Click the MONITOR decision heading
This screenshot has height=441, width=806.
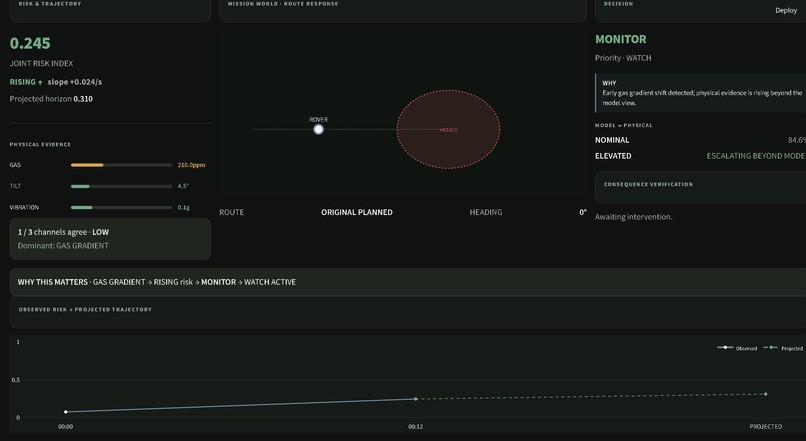pyautogui.click(x=620, y=40)
